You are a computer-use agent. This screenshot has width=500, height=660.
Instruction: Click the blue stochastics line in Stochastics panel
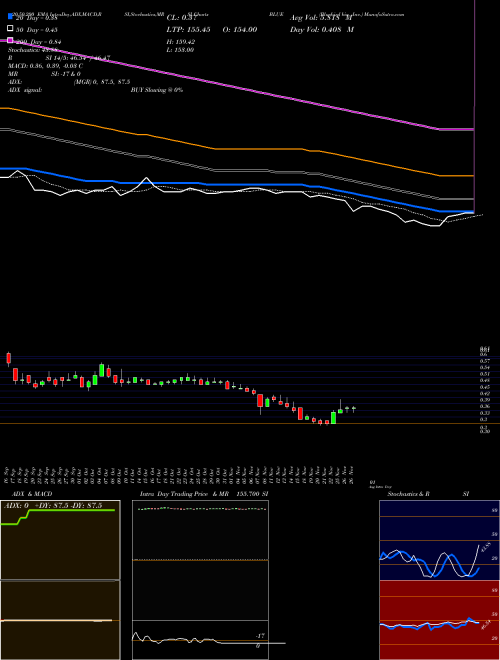[x=429, y=564]
